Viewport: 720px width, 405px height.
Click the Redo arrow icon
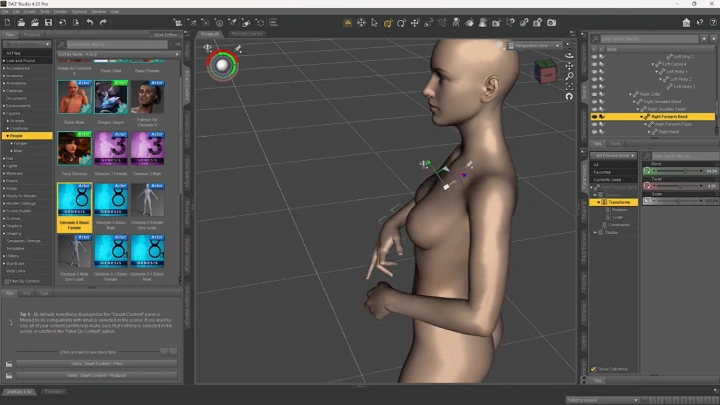tap(103, 22)
